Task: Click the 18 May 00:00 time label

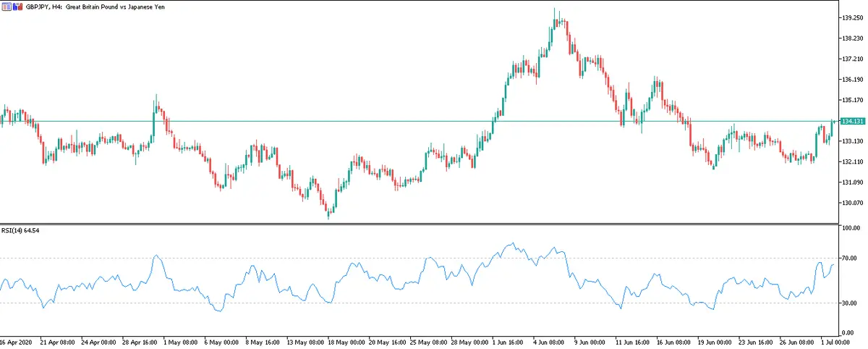Action: click(x=346, y=341)
